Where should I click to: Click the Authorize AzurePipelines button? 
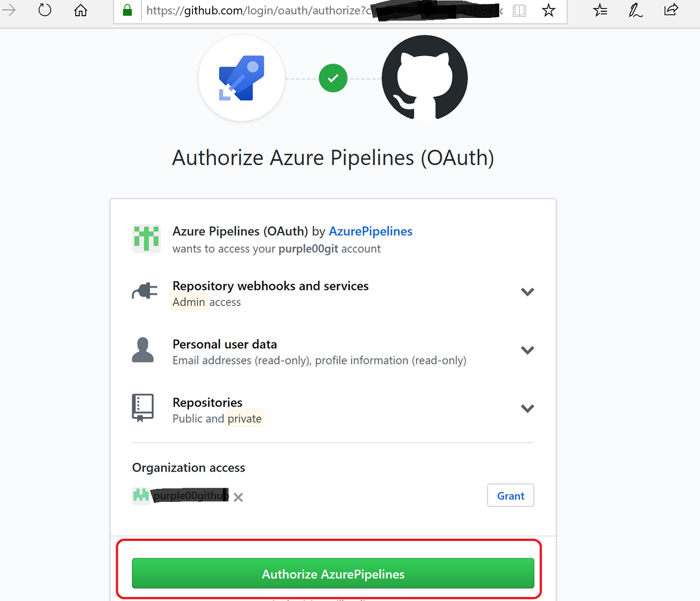tap(333, 574)
